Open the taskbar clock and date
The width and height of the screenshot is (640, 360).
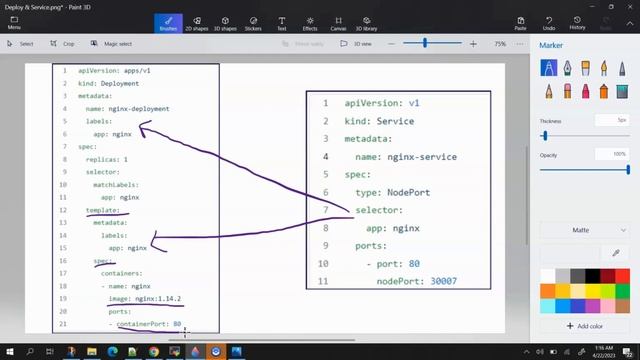604,351
